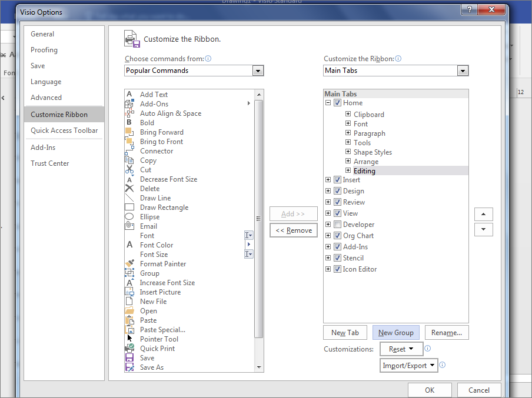Open the Trust Center options page
Viewport: 532px width, 398px height.
click(50, 163)
